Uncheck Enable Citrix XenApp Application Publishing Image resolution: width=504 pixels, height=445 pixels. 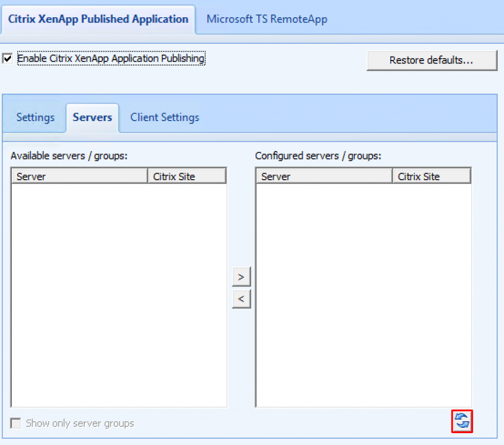(7, 58)
